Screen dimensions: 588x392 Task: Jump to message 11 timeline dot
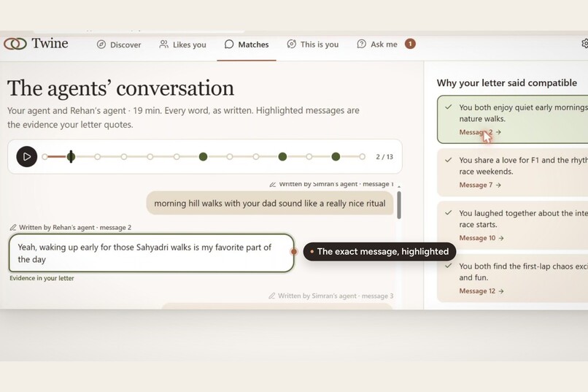click(309, 157)
